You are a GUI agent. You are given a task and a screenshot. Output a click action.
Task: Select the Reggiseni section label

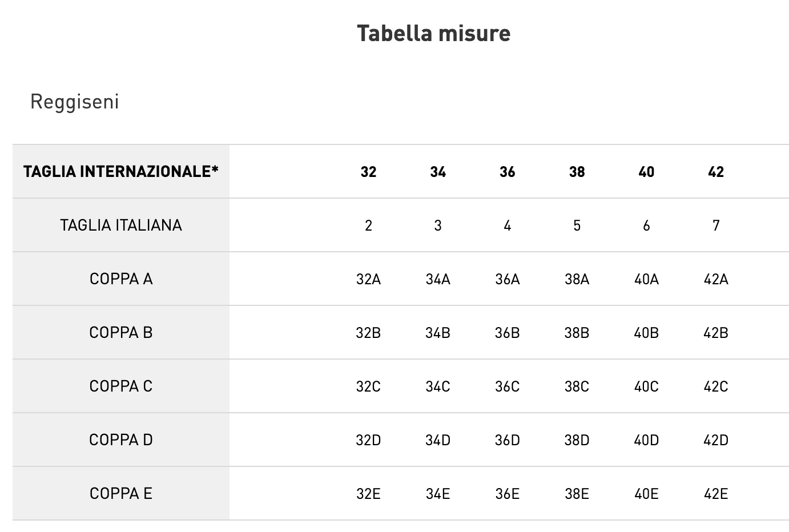click(75, 102)
